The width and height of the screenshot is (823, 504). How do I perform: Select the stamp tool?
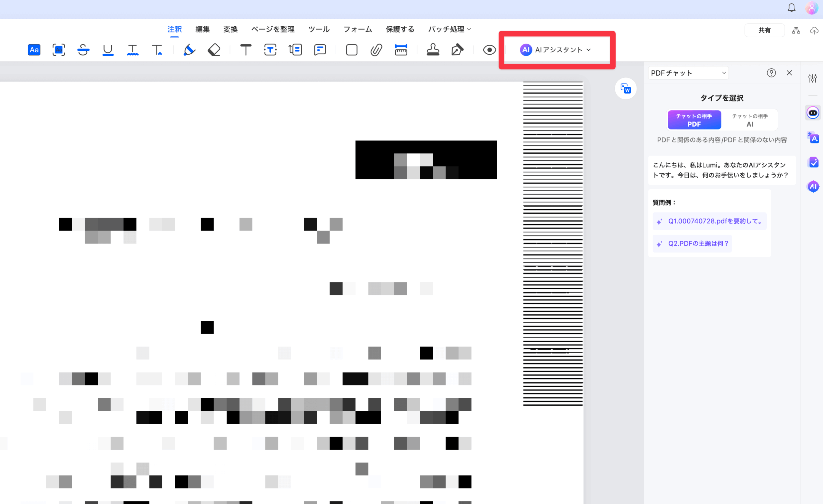(433, 50)
